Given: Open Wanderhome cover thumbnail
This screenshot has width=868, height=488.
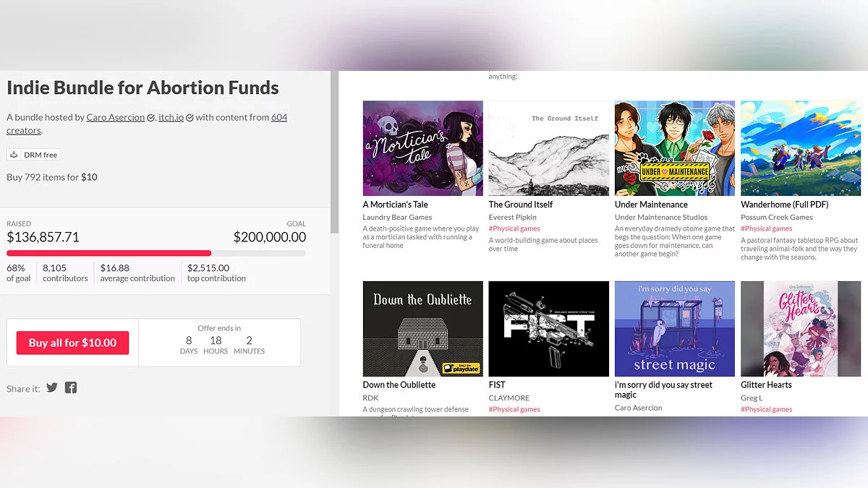Looking at the screenshot, I should tap(799, 148).
